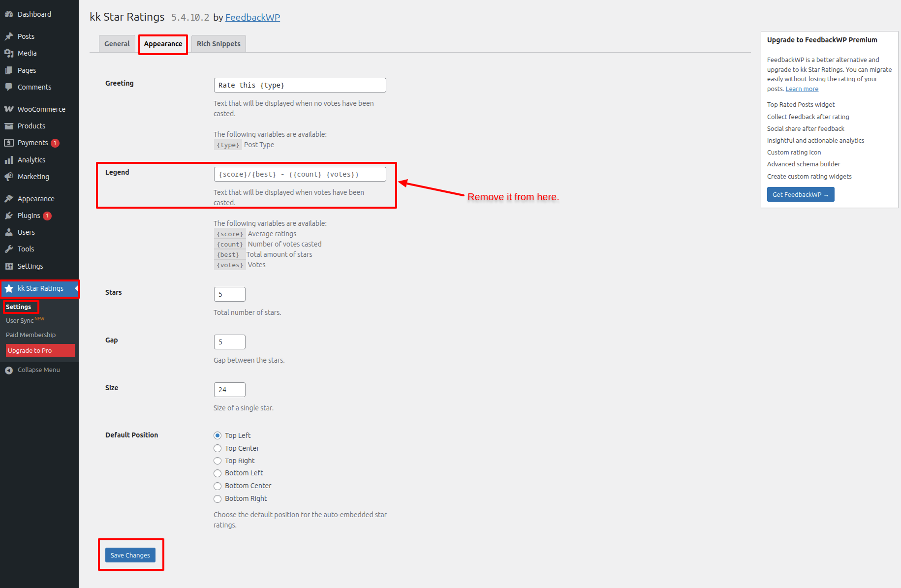Open the Upgrade to Pro submenu item
The width and height of the screenshot is (901, 588).
coord(40,350)
